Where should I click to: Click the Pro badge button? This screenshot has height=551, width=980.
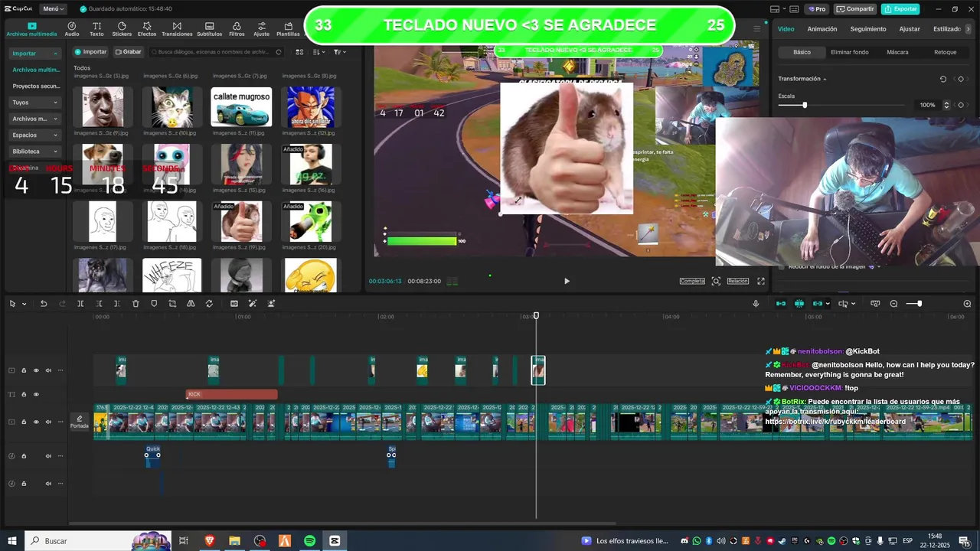point(817,9)
